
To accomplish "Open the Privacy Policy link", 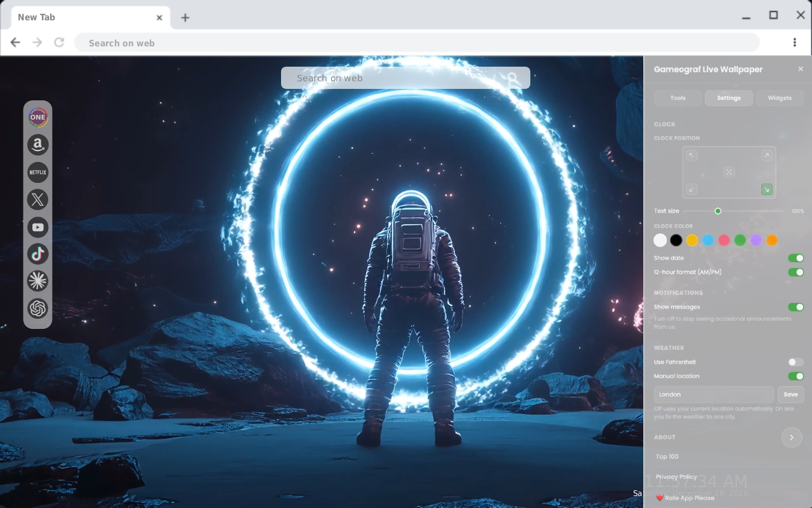I will (676, 477).
